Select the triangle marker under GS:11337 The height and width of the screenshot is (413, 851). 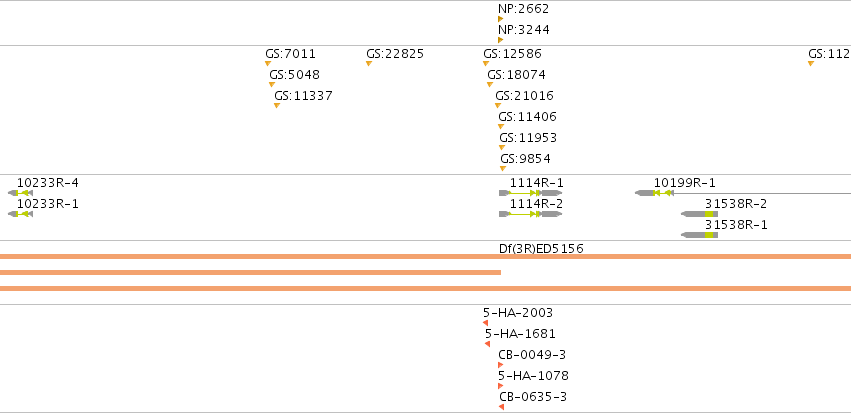(277, 106)
